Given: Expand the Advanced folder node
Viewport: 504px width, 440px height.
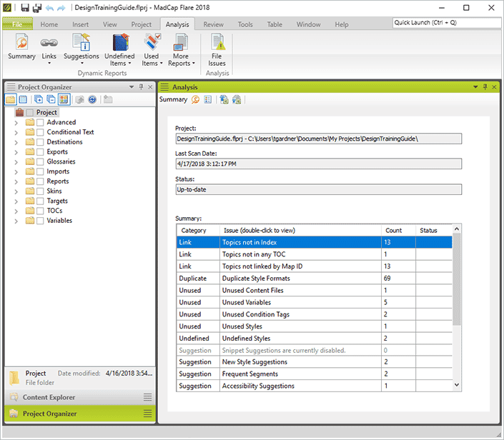Looking at the screenshot, I should coord(16,123).
